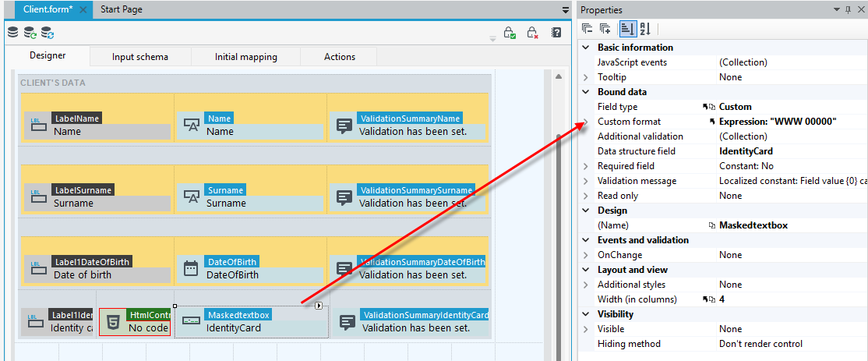Open the Input schema tab
Screen dimensions: 868x361
[x=140, y=57]
